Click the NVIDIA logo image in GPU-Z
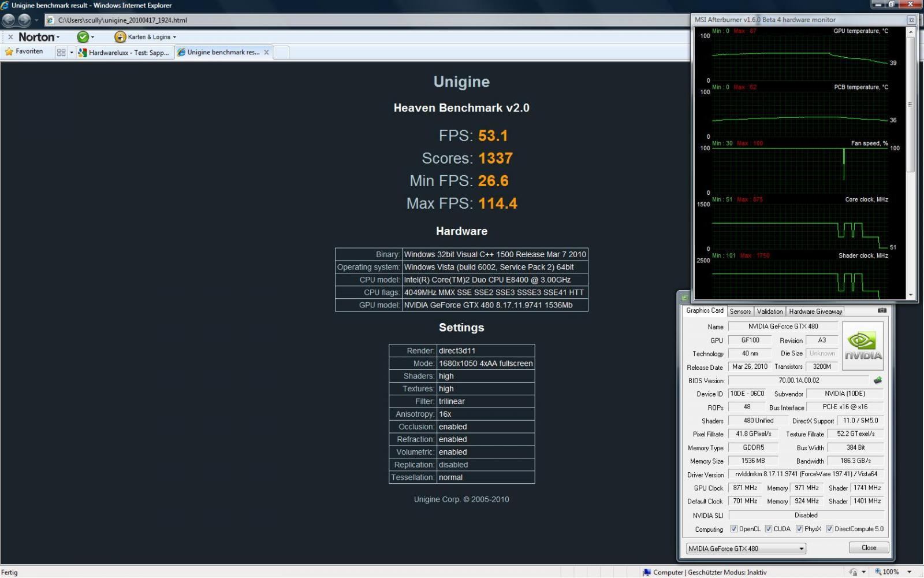This screenshot has width=924, height=578. click(x=863, y=346)
